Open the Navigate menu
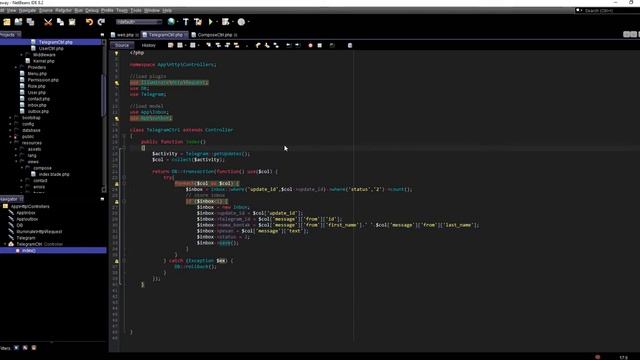Screen dimensions: 640x360 click(x=27, y=10)
